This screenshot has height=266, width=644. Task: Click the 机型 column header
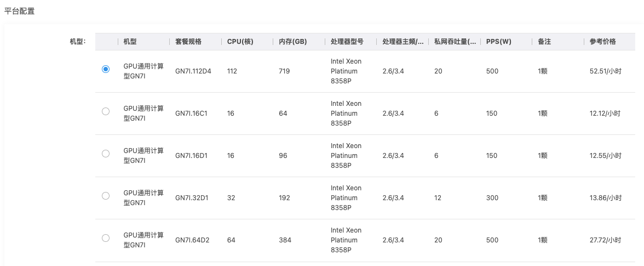pos(130,42)
